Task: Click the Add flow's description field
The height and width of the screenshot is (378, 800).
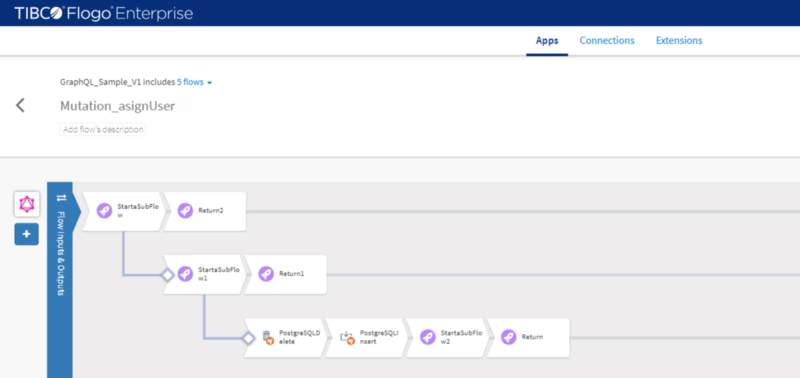Action: [x=103, y=130]
